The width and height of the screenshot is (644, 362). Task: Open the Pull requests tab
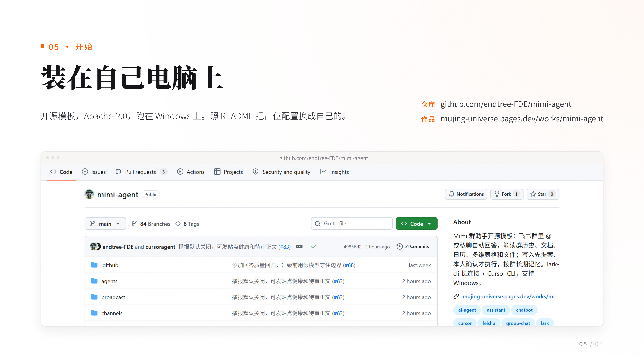141,172
